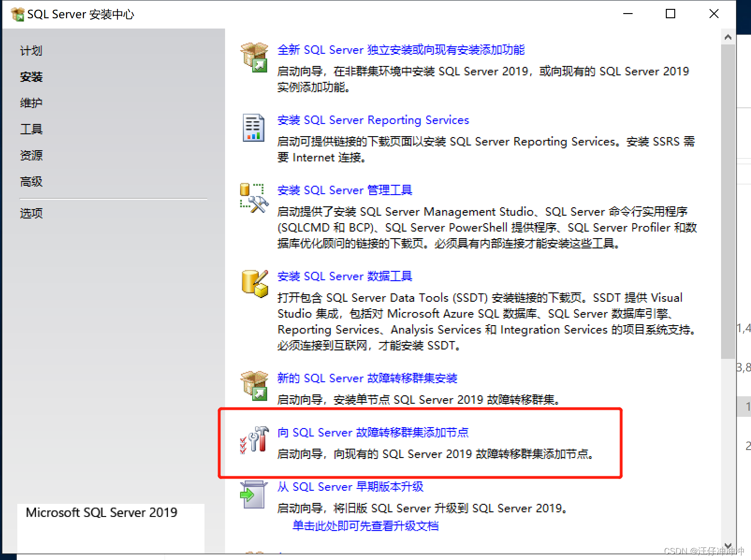Switch to the 计划 section
The image size is (751, 560).
30,50
